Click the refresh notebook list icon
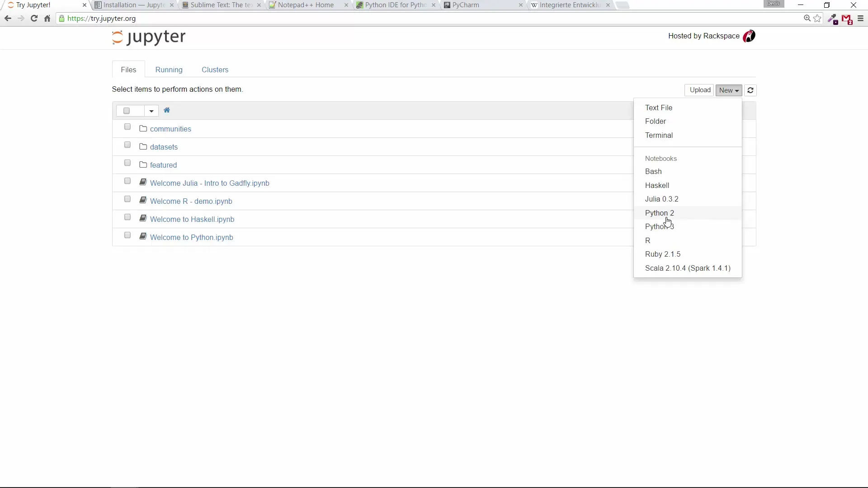 pyautogui.click(x=750, y=90)
